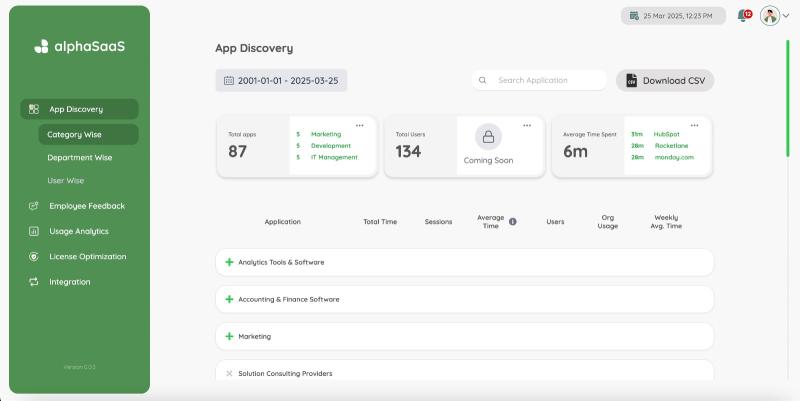Click the green vertical page scrollbar
This screenshot has width=800, height=401.
click(x=788, y=98)
